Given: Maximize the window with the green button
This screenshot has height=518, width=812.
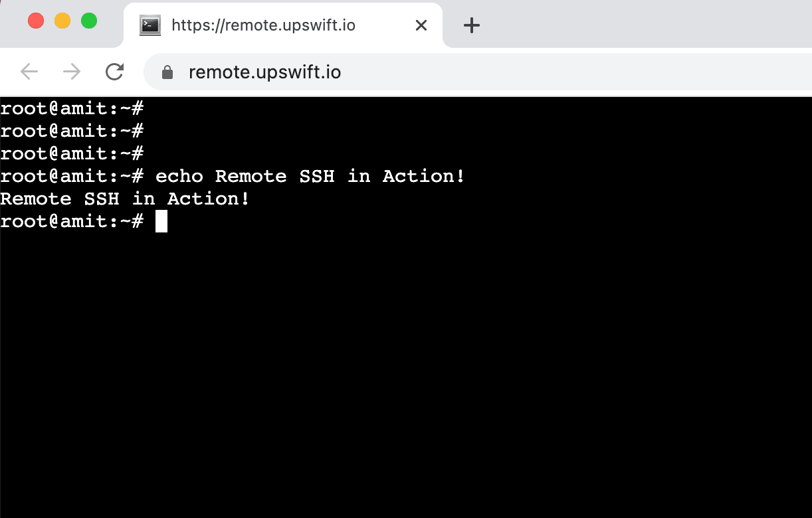Looking at the screenshot, I should click(89, 21).
